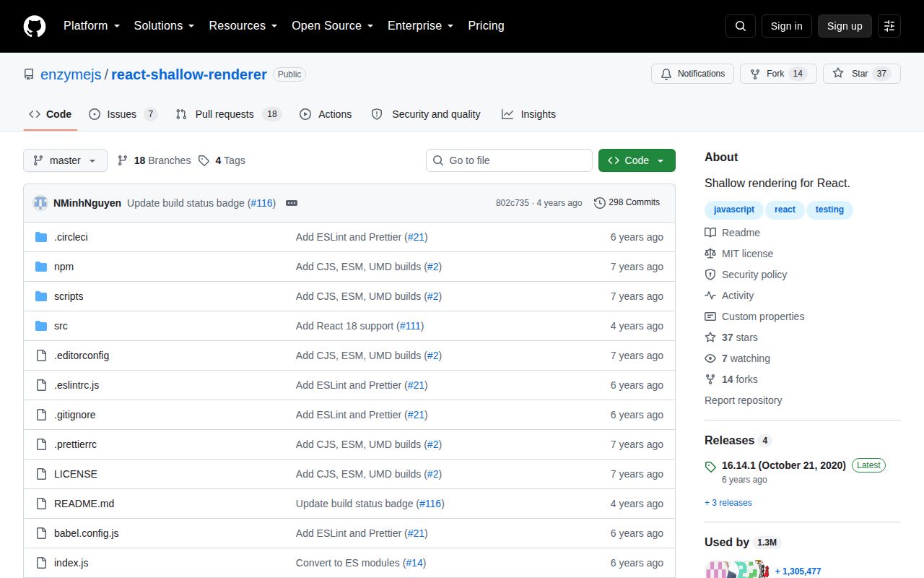Open Readme link in About sidebar
924x578 pixels.
pyautogui.click(x=732, y=233)
